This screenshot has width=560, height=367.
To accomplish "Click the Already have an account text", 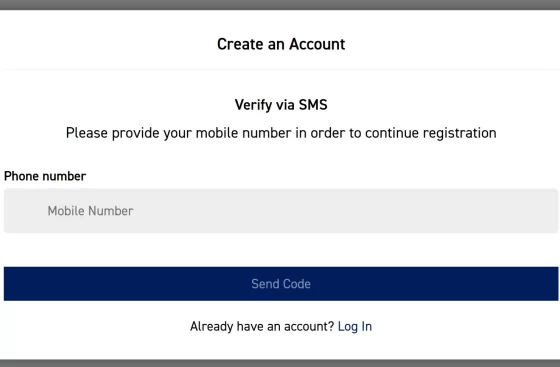I will (x=262, y=326).
